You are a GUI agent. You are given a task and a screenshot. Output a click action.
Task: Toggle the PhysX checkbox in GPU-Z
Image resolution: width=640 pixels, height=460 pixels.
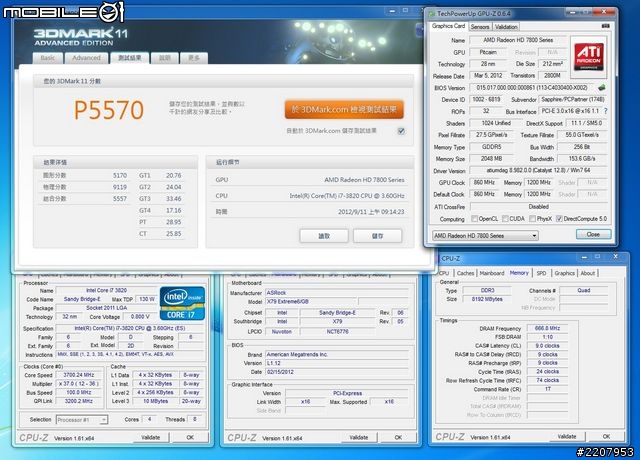tap(532, 219)
